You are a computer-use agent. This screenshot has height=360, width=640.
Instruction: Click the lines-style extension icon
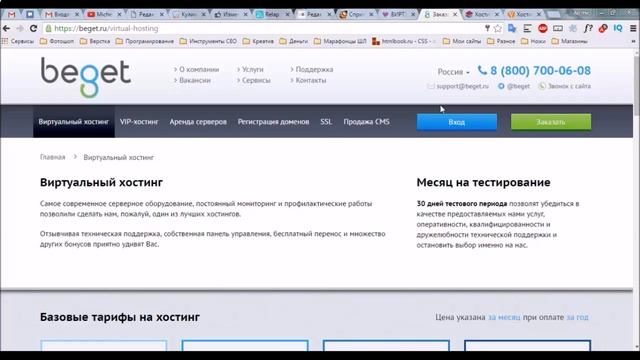coord(527,28)
